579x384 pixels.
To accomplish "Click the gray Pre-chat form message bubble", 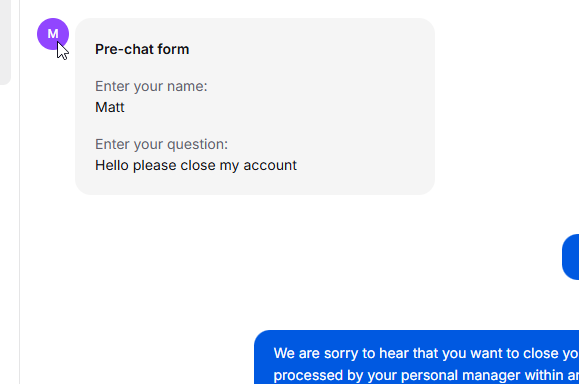I will [255, 106].
